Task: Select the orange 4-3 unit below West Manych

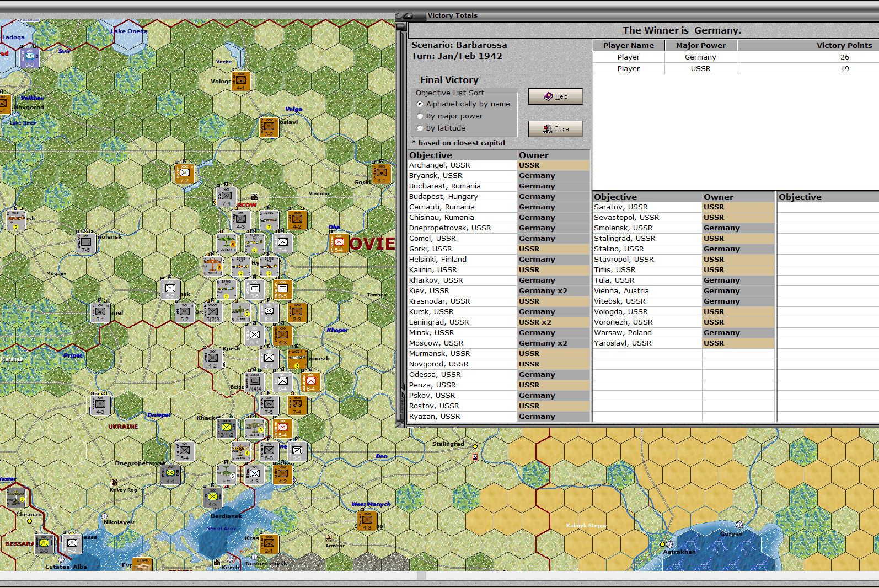Action: 367,521
